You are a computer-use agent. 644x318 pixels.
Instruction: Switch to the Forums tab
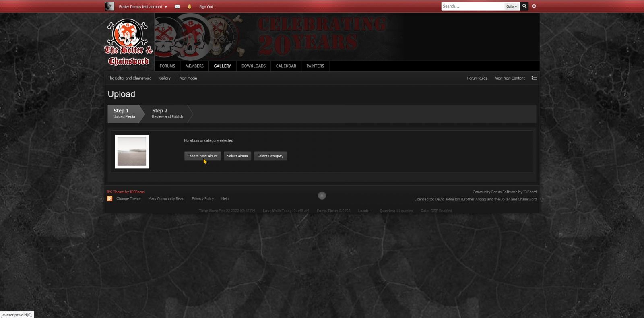point(167,66)
